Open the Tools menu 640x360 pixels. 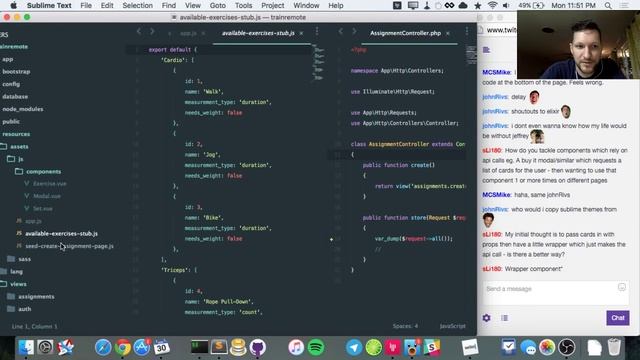pos(243,5)
